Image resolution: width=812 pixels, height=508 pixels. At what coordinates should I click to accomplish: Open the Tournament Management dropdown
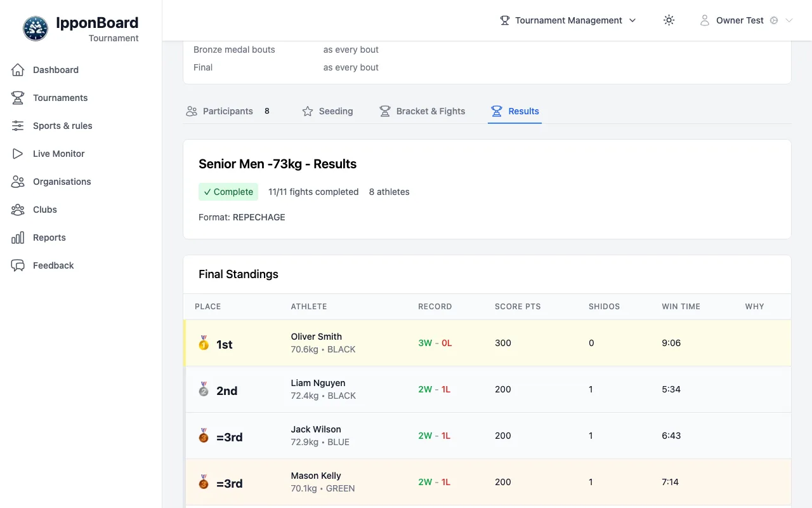[x=568, y=20]
